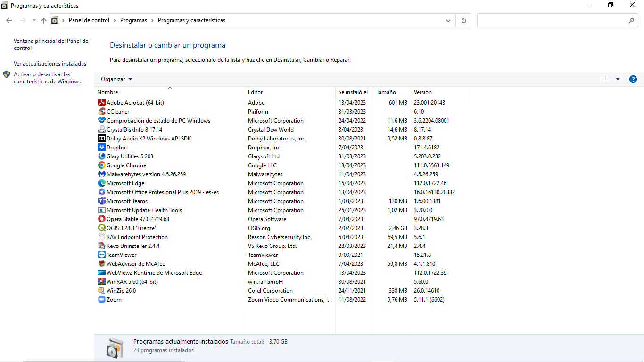This screenshot has height=362, width=644.
Task: Open the Organizar dropdown menu
Action: (116, 79)
